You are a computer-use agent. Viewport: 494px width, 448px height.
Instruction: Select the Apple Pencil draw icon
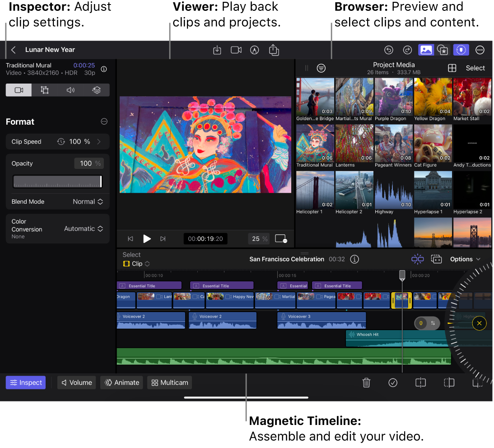coord(255,50)
